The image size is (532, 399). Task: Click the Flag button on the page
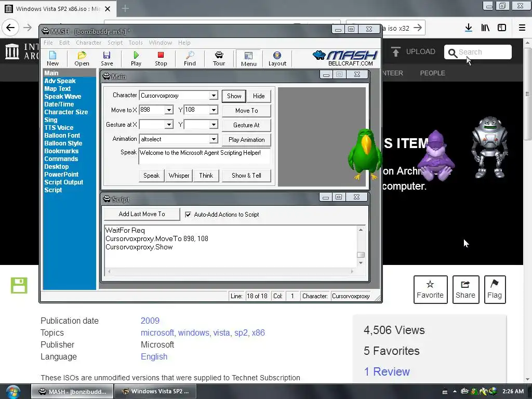point(495,289)
